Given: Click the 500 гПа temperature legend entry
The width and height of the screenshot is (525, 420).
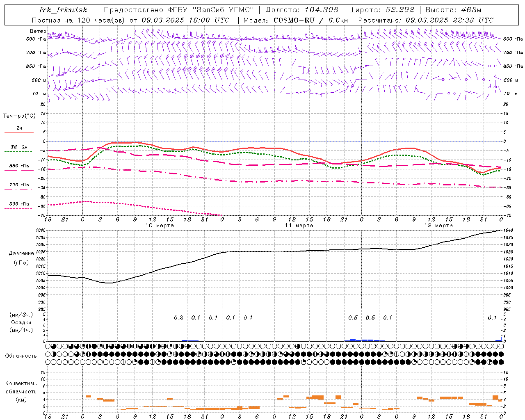Looking at the screenshot, I should coord(19,204).
